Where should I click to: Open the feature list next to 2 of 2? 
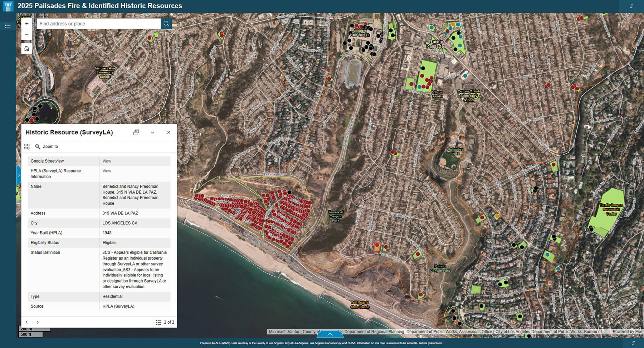click(x=158, y=322)
